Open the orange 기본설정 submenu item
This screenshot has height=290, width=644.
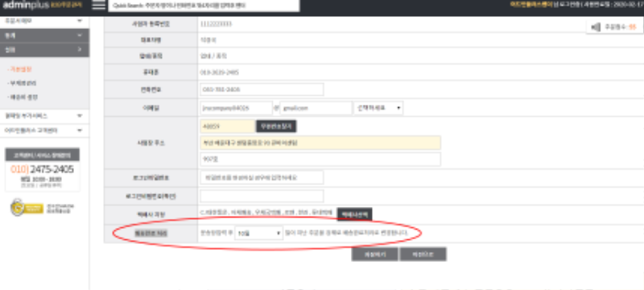[20, 69]
